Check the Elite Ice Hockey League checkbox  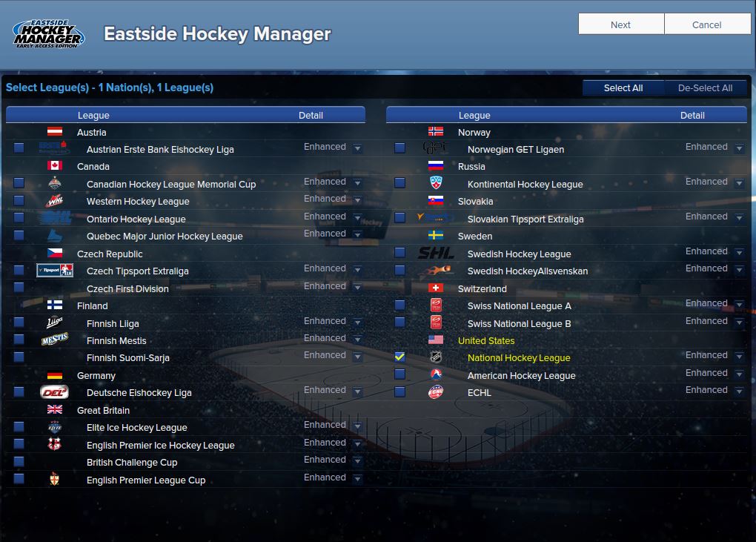click(19, 427)
